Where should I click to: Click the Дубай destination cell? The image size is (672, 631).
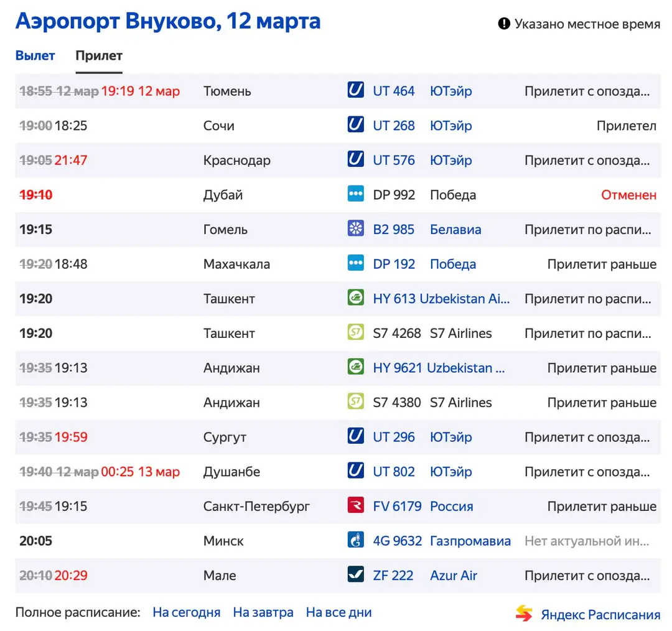pos(223,195)
